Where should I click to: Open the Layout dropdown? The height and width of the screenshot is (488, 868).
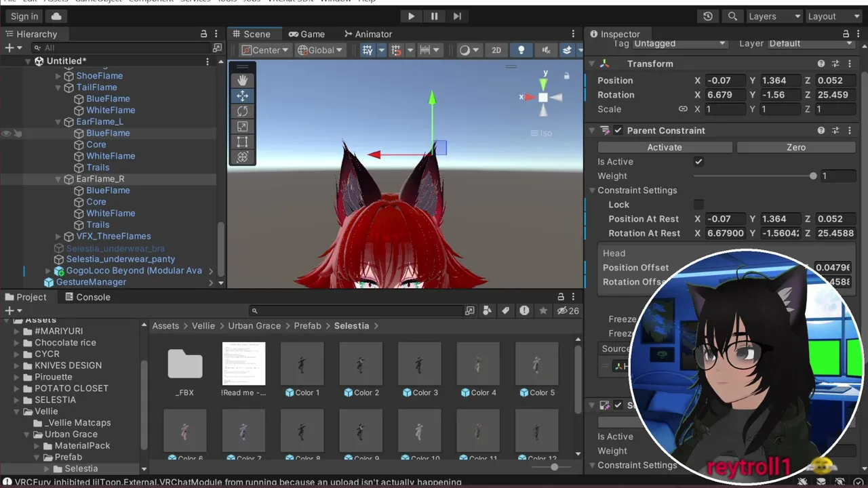[x=833, y=16]
